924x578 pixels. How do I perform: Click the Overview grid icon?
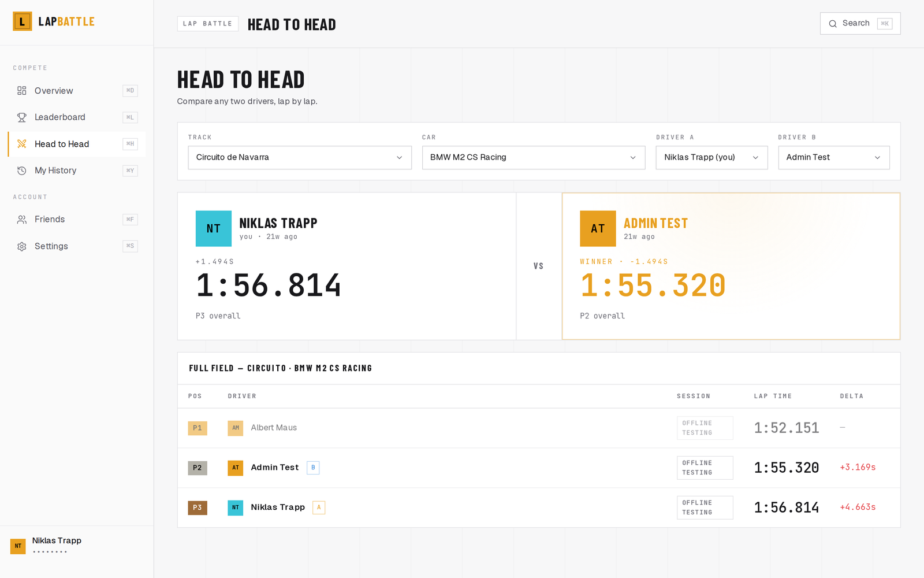[22, 91]
